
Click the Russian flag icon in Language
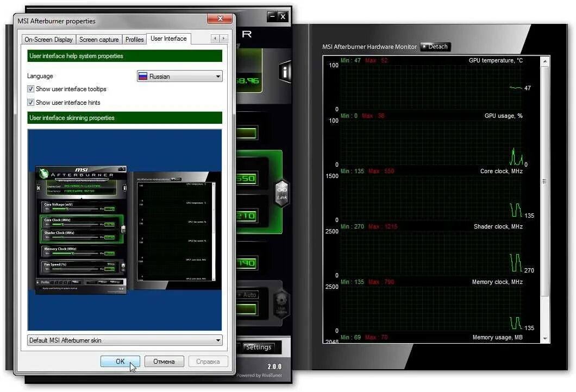[143, 77]
